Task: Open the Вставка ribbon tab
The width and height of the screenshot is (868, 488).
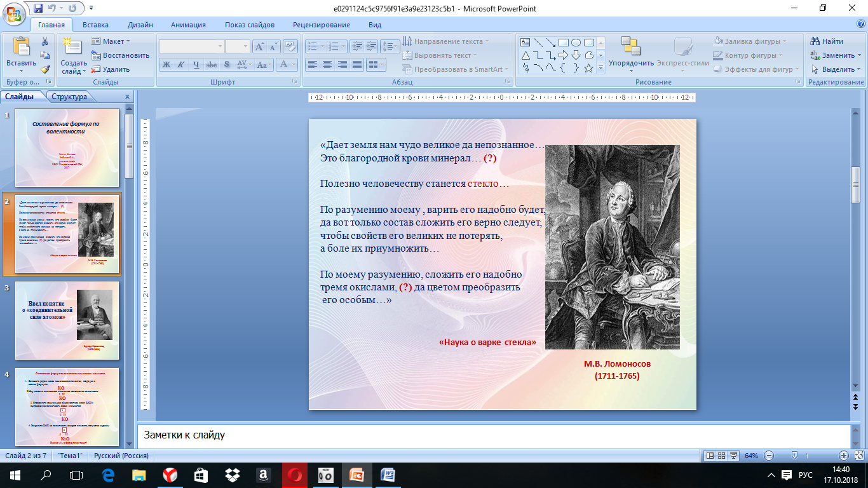Action: 95,25
